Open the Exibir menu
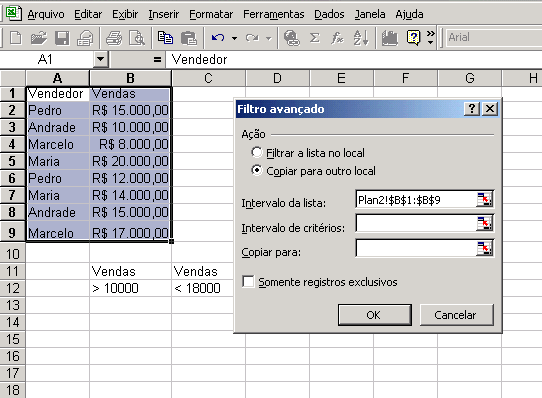The height and width of the screenshot is (398, 542). click(x=125, y=14)
